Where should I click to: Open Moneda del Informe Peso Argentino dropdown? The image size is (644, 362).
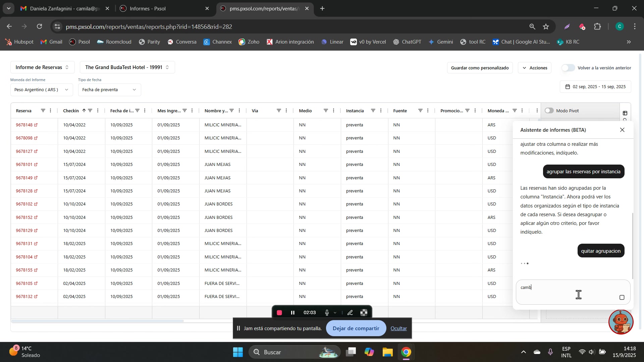[42, 90]
